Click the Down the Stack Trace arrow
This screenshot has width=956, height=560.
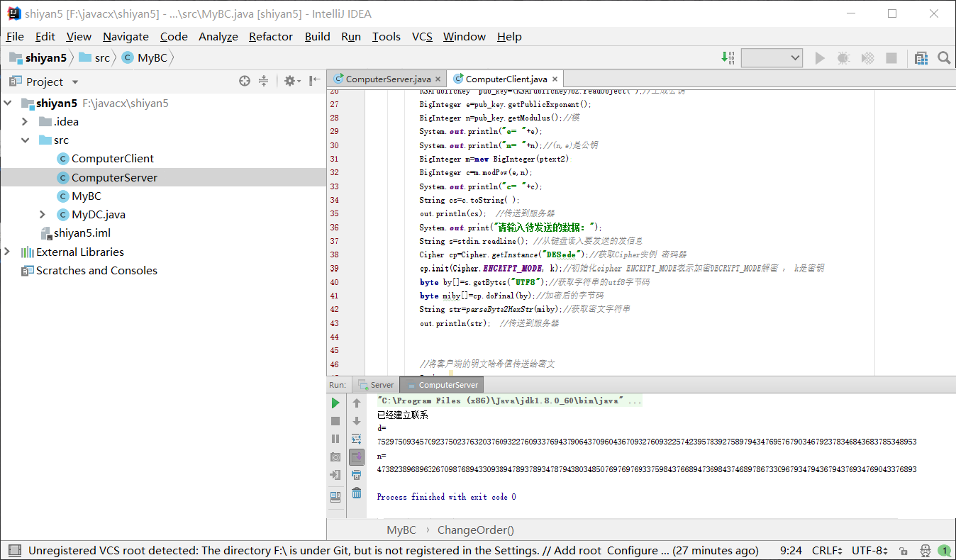(357, 421)
